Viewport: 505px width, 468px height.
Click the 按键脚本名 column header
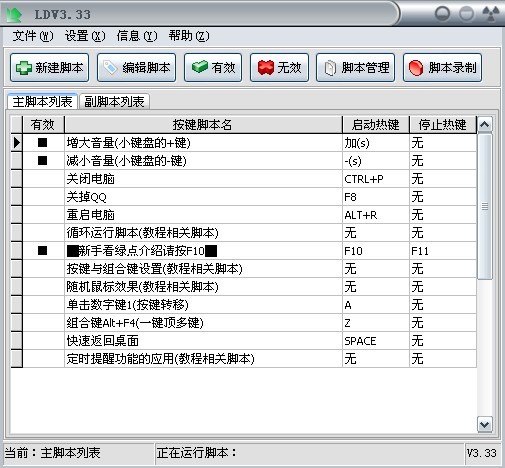pos(203,125)
